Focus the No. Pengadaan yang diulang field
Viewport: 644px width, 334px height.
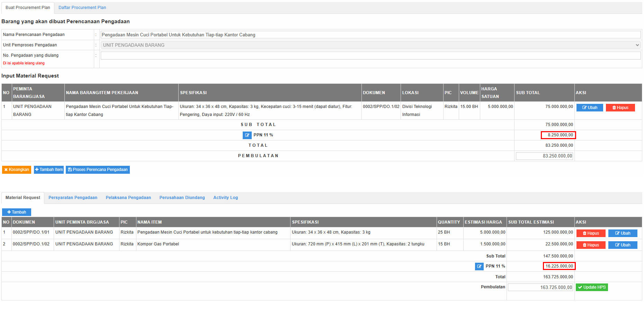pos(370,55)
